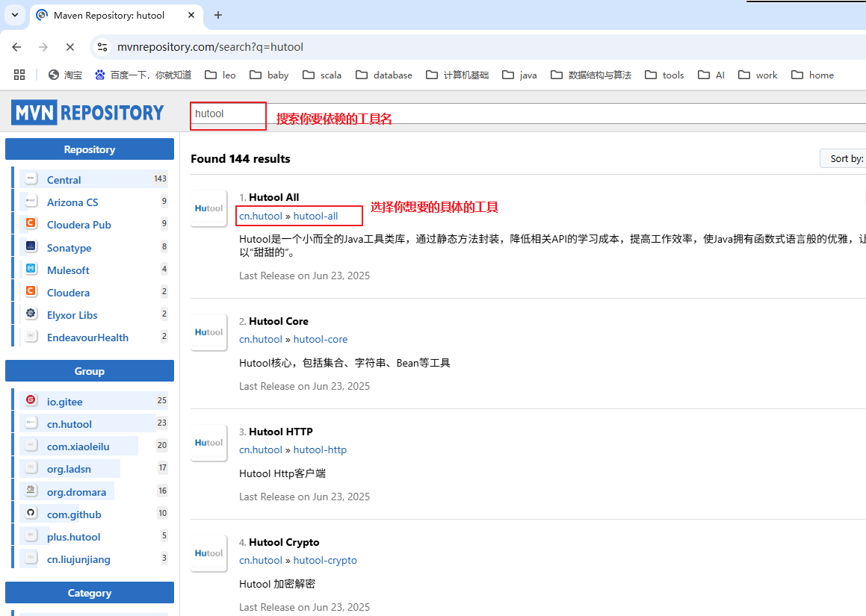The width and height of the screenshot is (866, 616).
Task: Click the Hutool All logo thumbnail
Action: pyautogui.click(x=208, y=208)
